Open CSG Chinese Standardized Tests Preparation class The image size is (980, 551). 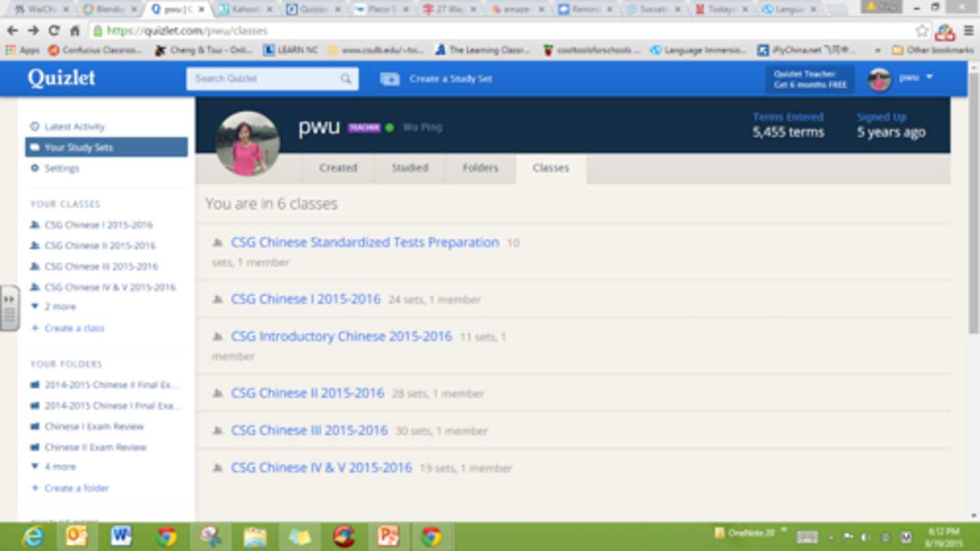pyautogui.click(x=365, y=242)
